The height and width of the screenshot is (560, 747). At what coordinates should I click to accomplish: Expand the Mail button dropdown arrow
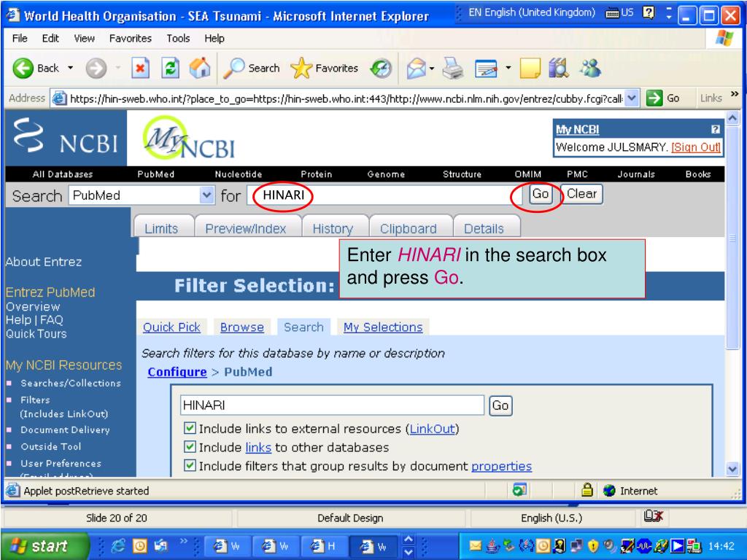pos(432,69)
